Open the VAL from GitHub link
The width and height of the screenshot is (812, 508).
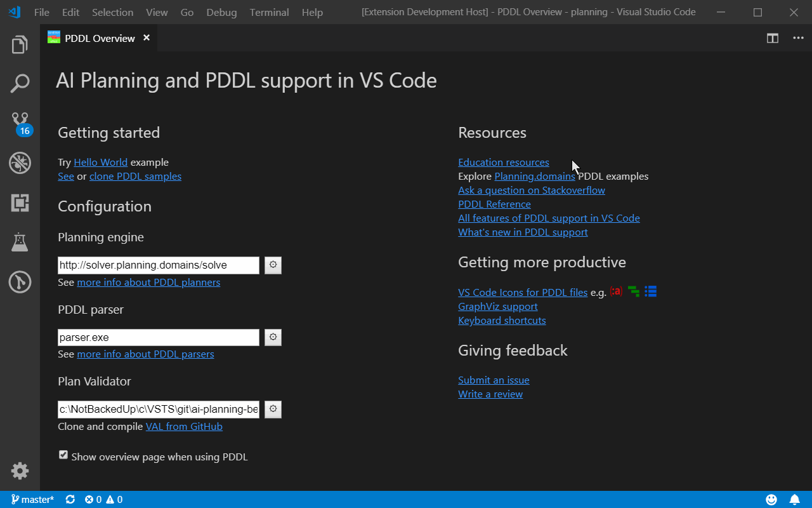point(184,426)
